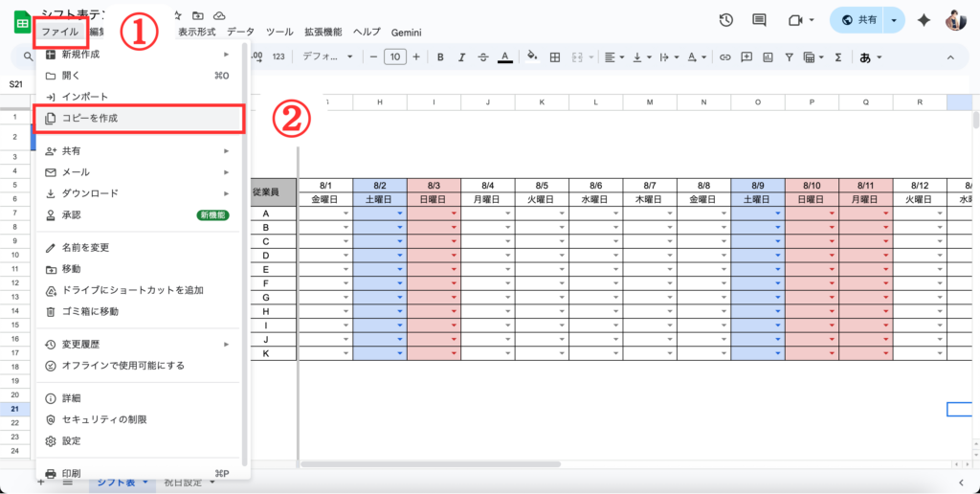Open employee A dropdown for 8/1
Viewport: 980px width, 494px height.
(x=345, y=213)
